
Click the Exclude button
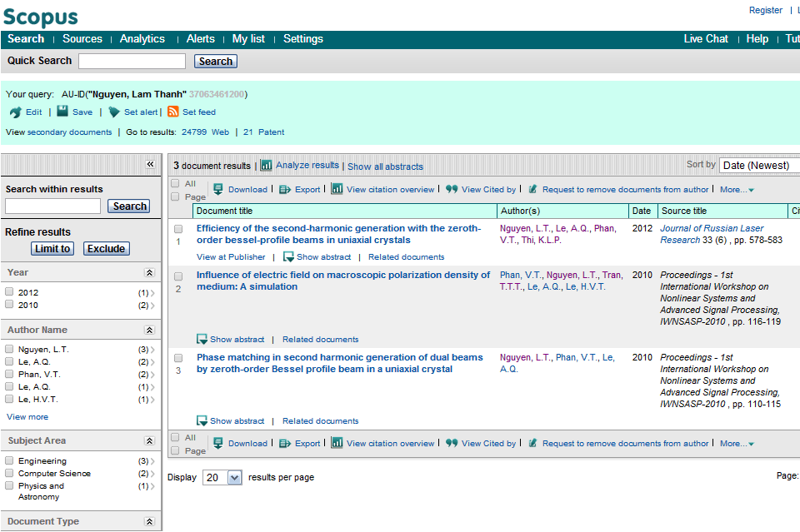click(x=106, y=249)
